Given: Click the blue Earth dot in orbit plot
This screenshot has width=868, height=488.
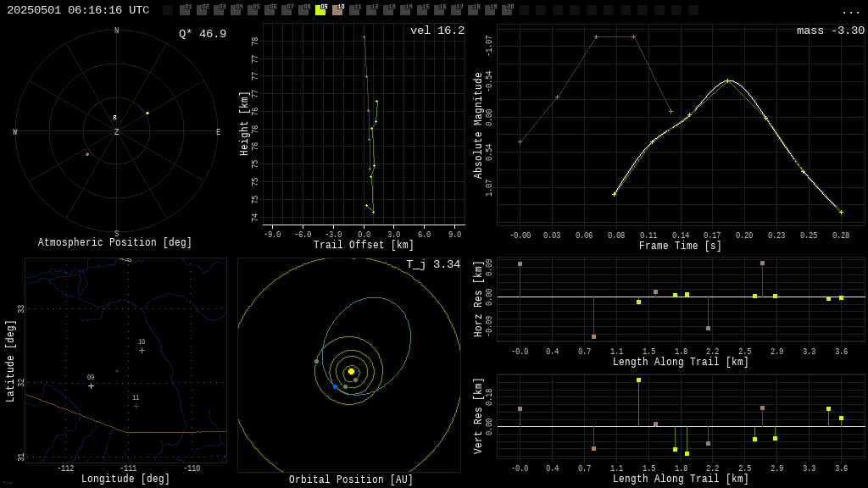Looking at the screenshot, I should tap(335, 386).
